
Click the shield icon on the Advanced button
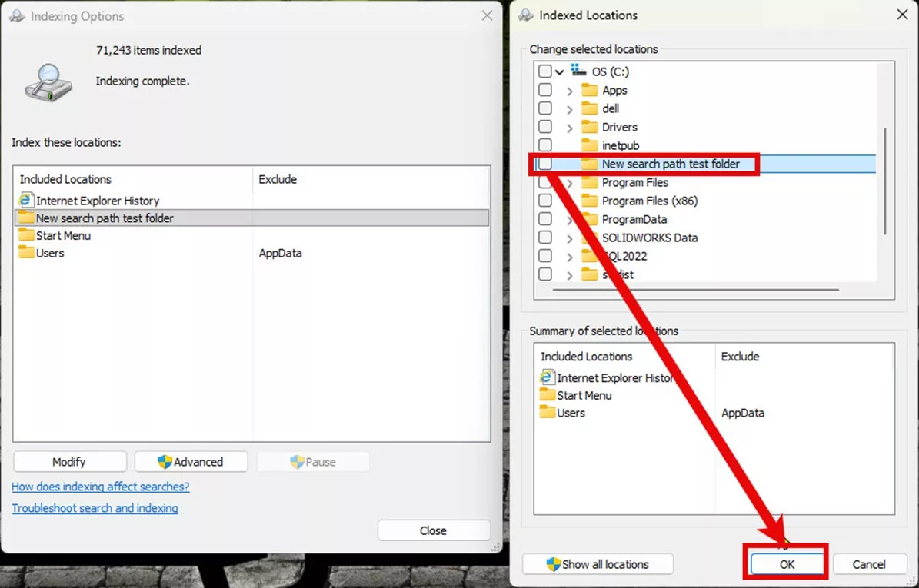pos(165,462)
